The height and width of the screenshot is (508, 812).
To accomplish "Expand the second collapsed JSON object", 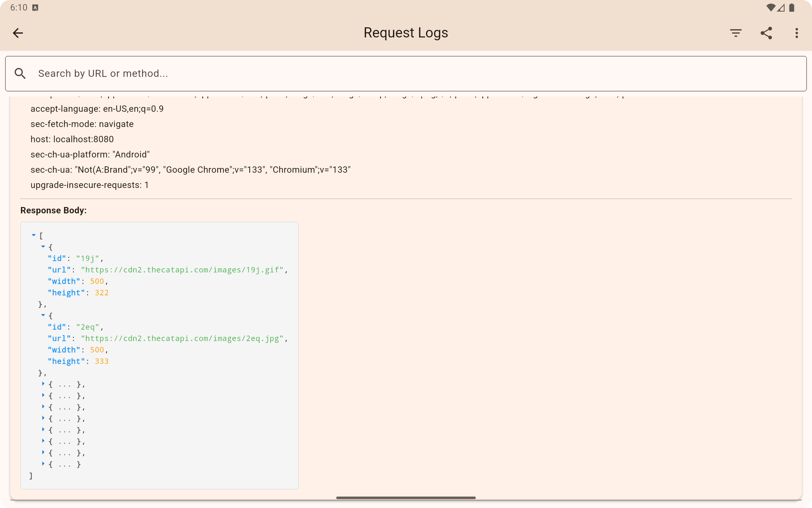I will (43, 395).
